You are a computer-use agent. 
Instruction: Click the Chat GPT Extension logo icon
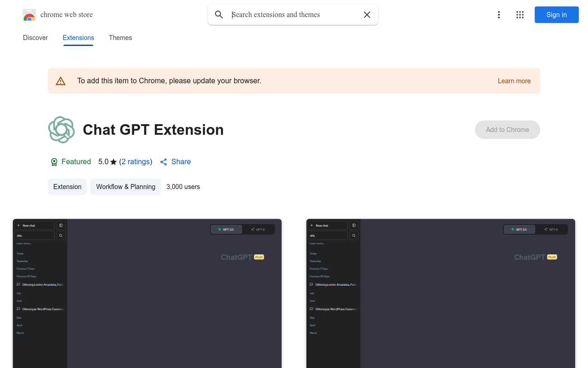62,130
